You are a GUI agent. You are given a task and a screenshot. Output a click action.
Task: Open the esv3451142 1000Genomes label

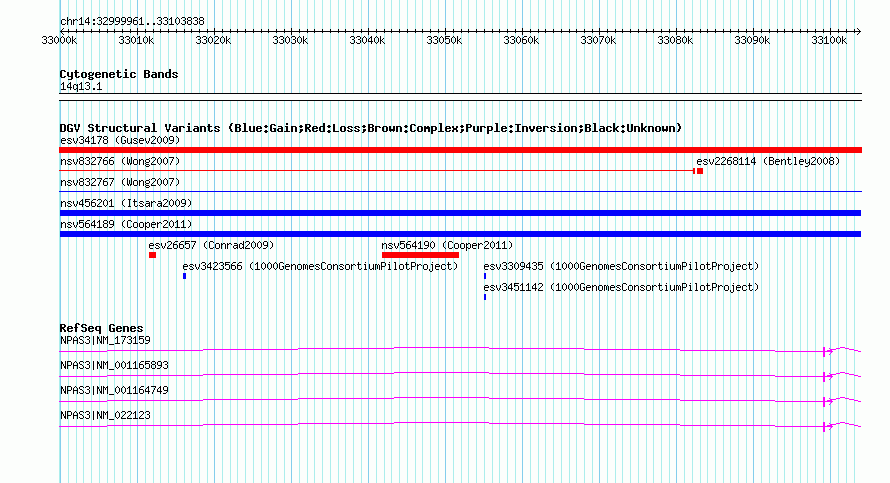(x=621, y=287)
